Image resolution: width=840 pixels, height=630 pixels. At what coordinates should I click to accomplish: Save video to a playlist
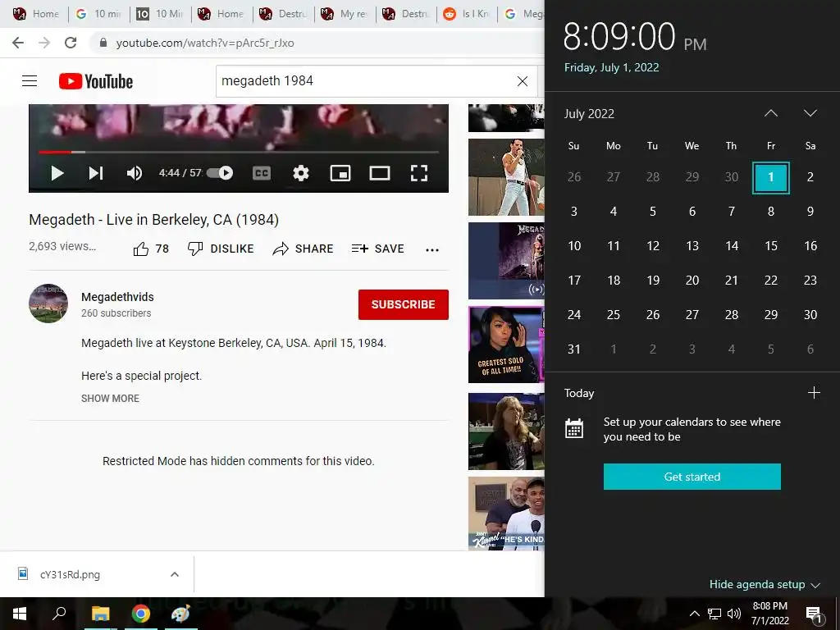pyautogui.click(x=377, y=249)
